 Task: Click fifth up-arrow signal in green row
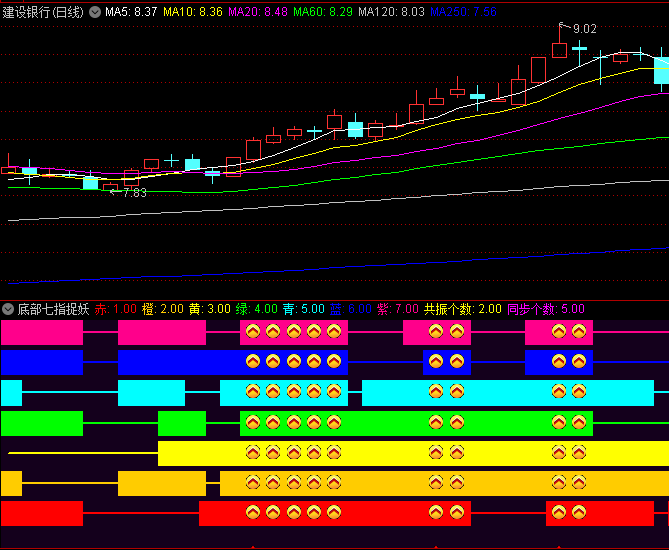pyautogui.click(x=334, y=422)
